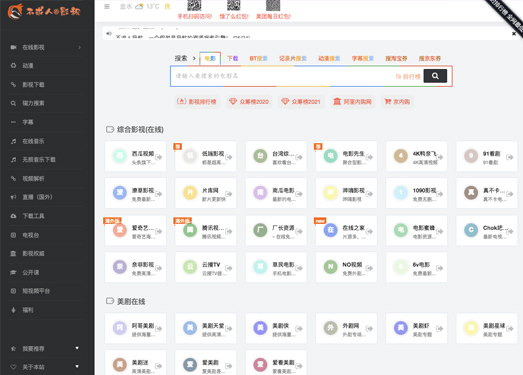The height and width of the screenshot is (375, 523).
Task: Click the 影视排行榜 button
Action: coord(197,101)
